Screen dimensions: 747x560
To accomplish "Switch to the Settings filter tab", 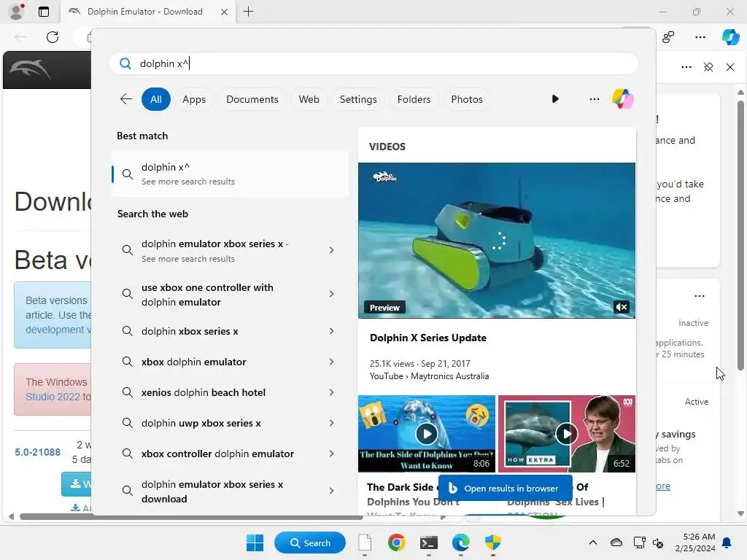I will 357,99.
